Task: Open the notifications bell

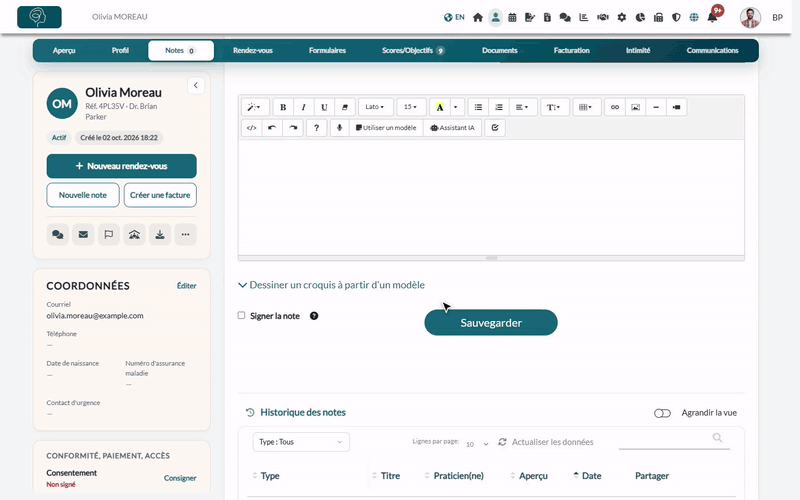Action: [712, 17]
